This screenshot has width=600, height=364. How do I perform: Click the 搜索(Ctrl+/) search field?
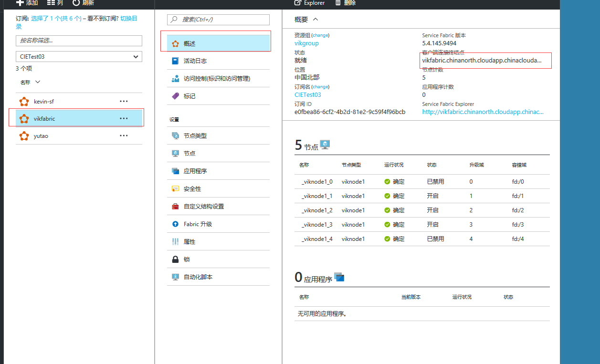(218, 20)
